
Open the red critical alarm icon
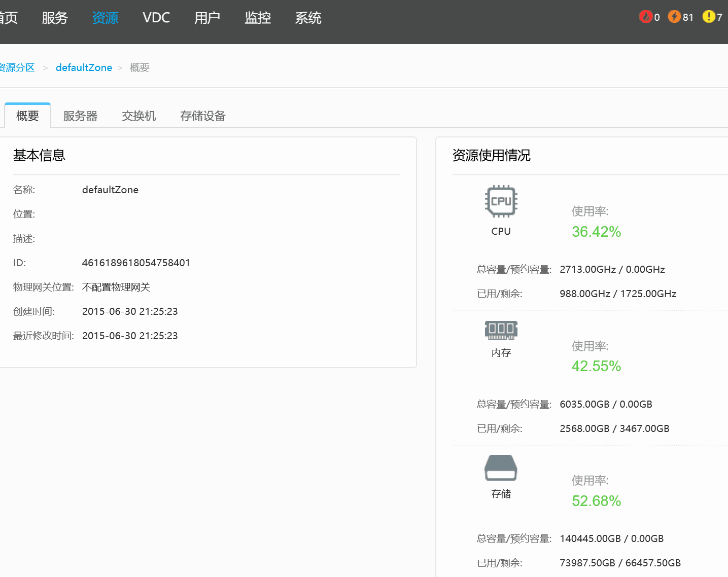click(645, 17)
